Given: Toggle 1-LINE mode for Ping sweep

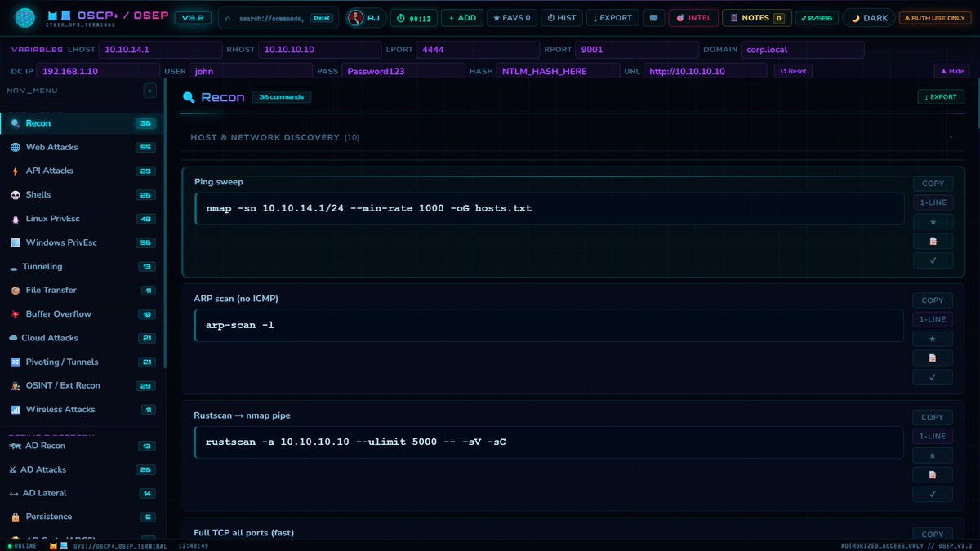Looking at the screenshot, I should click(933, 202).
